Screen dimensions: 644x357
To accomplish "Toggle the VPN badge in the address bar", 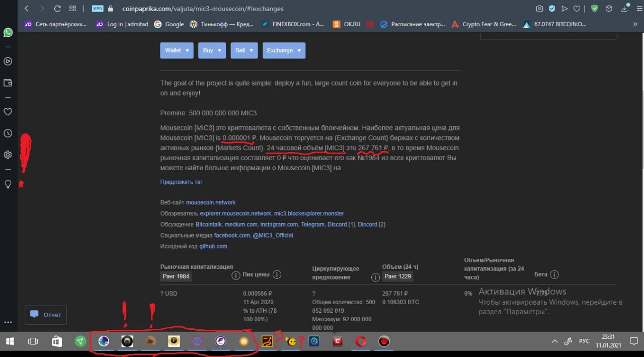I will coord(98,9).
